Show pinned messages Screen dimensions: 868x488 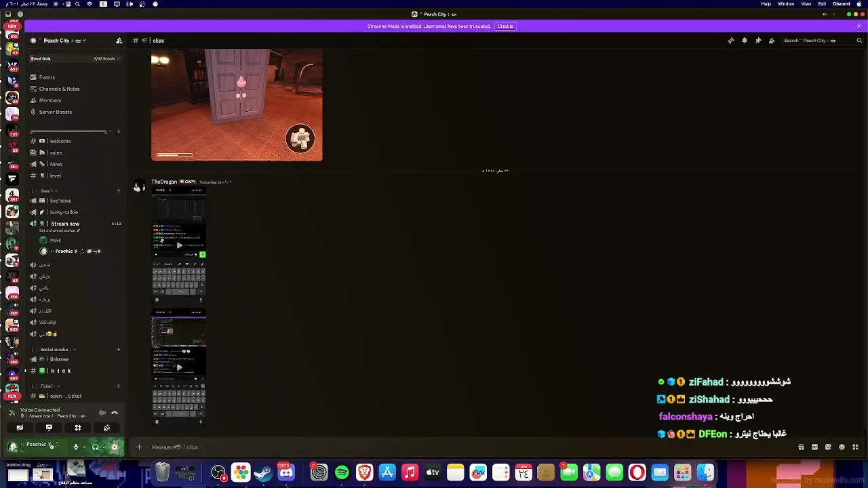(758, 41)
